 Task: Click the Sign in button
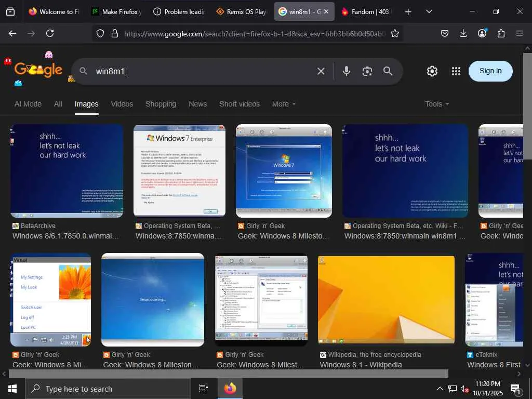[490, 71]
